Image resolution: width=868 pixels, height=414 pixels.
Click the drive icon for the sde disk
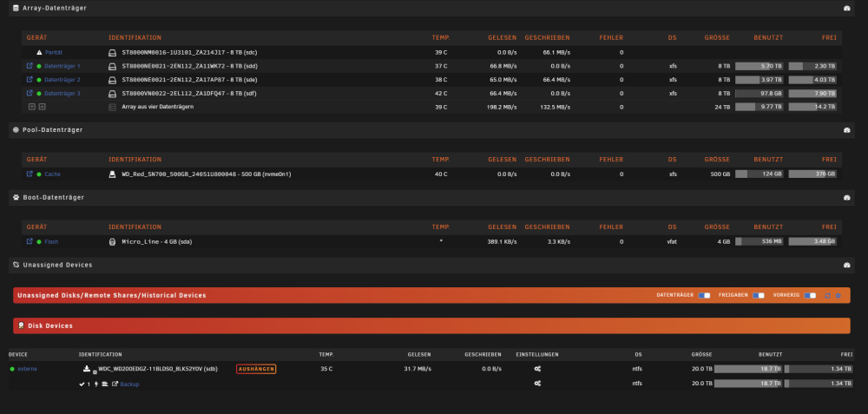(112, 80)
